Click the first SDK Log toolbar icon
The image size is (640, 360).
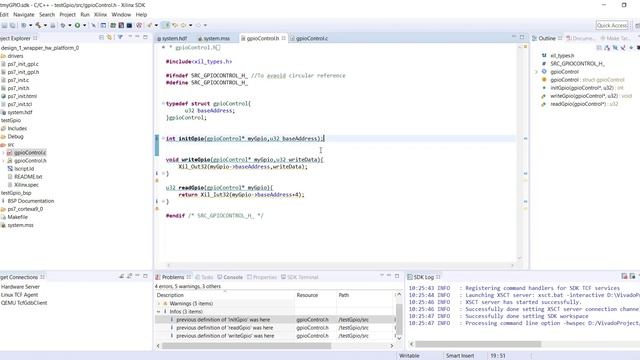624,276
